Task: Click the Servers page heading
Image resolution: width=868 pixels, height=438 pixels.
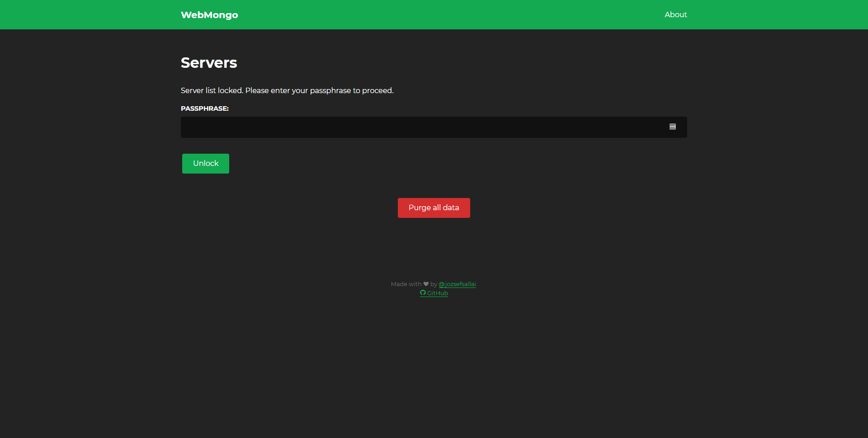Action: tap(208, 62)
